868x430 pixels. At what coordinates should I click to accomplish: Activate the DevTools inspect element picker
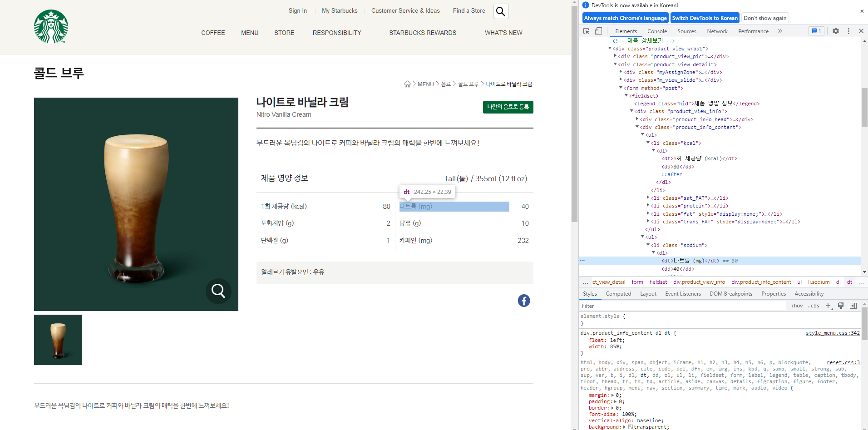pyautogui.click(x=587, y=31)
